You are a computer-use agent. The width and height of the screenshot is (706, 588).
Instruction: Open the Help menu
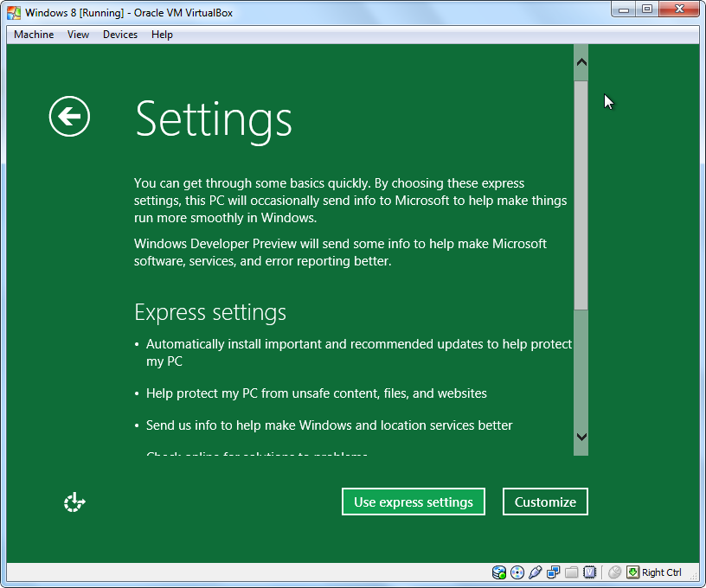pyautogui.click(x=162, y=35)
